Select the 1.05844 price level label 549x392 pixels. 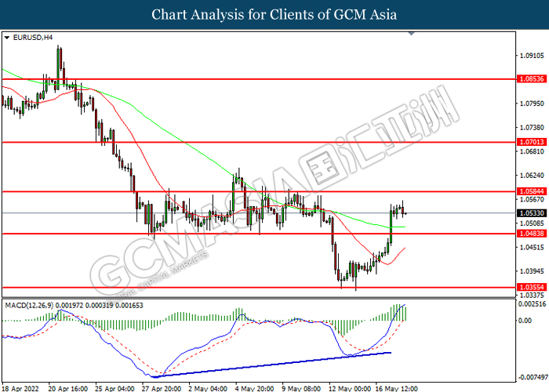[x=532, y=191]
